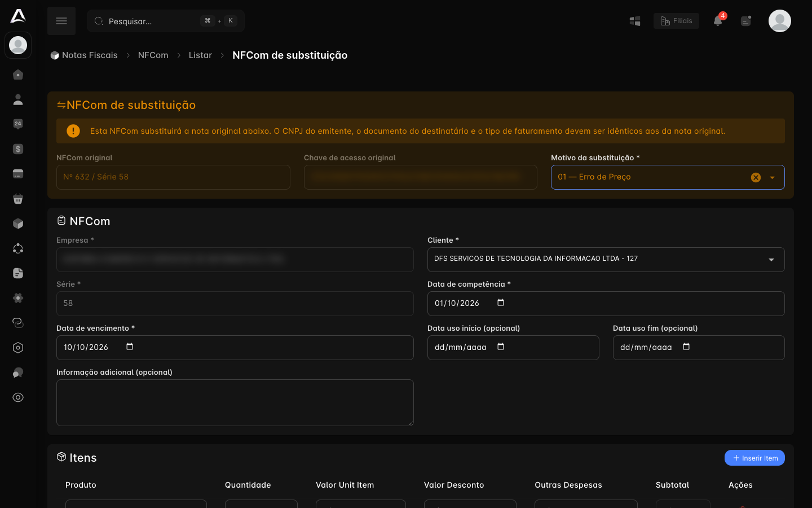812x508 pixels.
Task: Open calendar picker for Data uso início
Action: click(501, 347)
